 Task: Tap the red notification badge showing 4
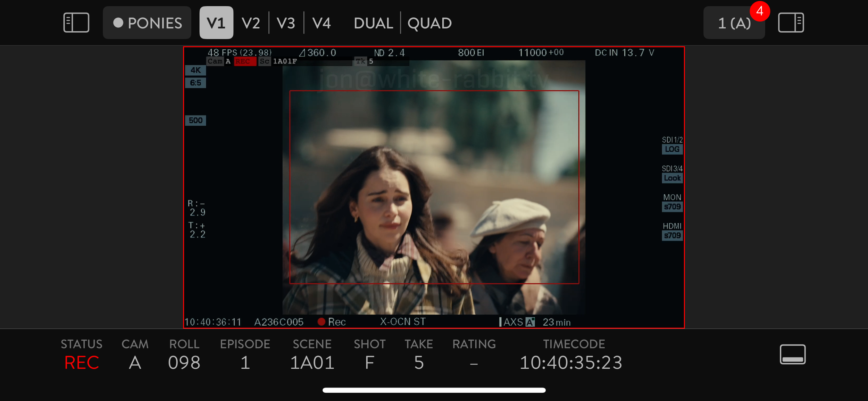pos(760,11)
